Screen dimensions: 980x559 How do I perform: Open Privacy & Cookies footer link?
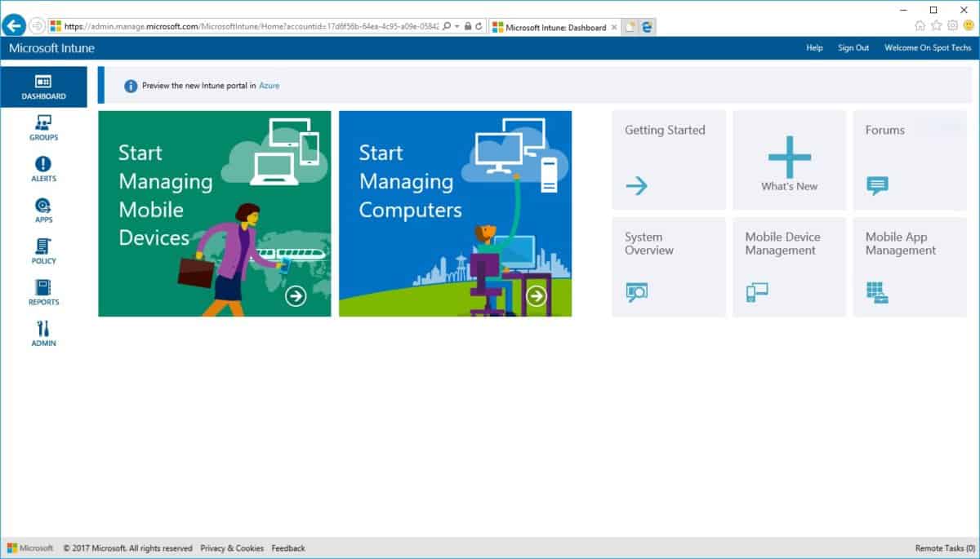point(232,548)
